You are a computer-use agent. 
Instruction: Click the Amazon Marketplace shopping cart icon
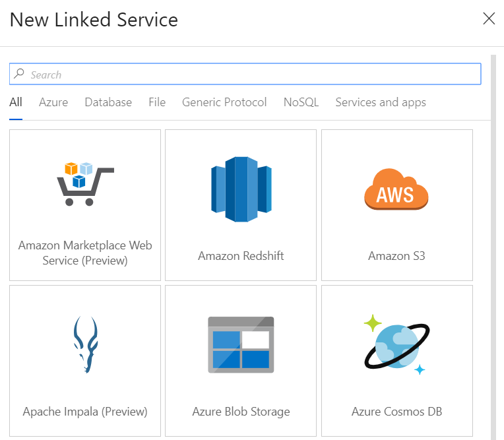tap(85, 183)
